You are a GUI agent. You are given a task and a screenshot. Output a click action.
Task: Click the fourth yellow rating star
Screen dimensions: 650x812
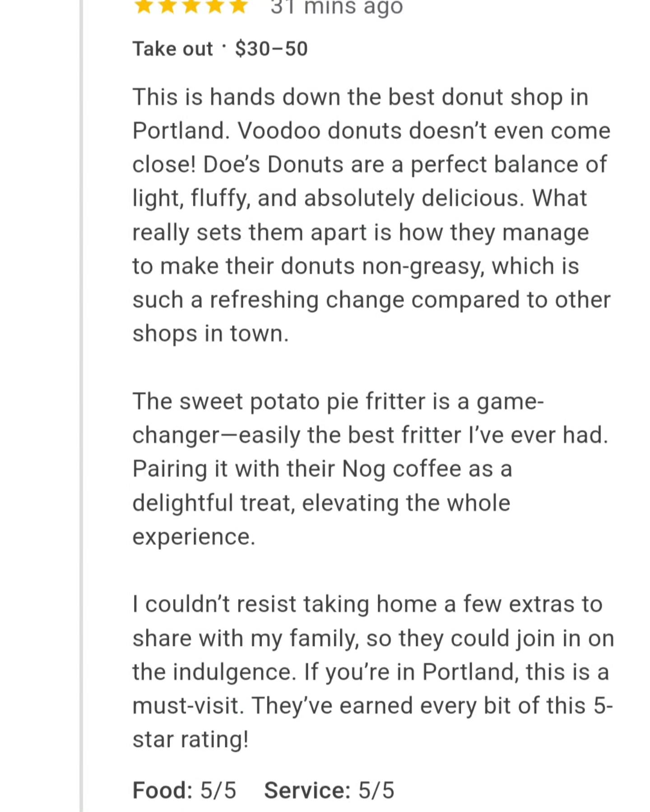click(x=215, y=5)
